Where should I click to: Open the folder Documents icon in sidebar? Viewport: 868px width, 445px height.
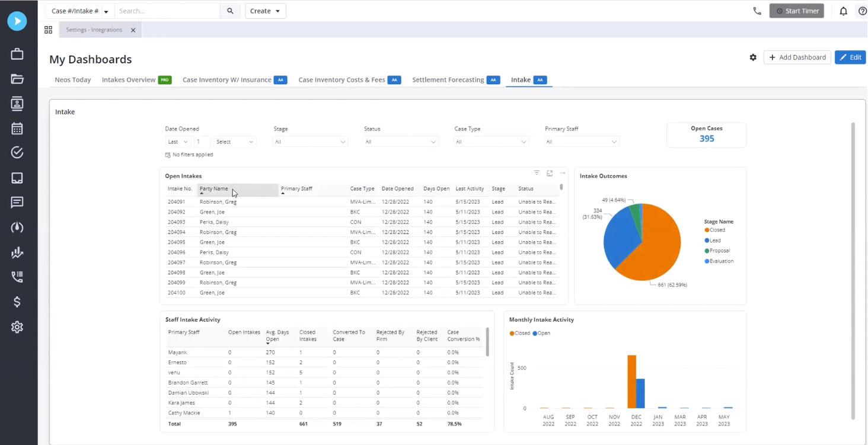(x=17, y=79)
